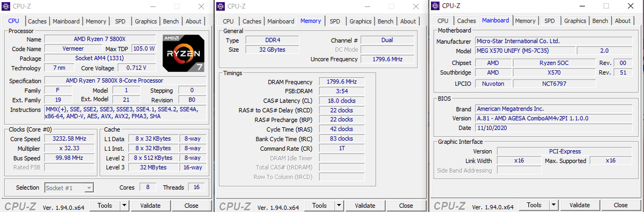644x212 pixels.
Task: Click the Southbridge value X570
Action: pos(553,72)
